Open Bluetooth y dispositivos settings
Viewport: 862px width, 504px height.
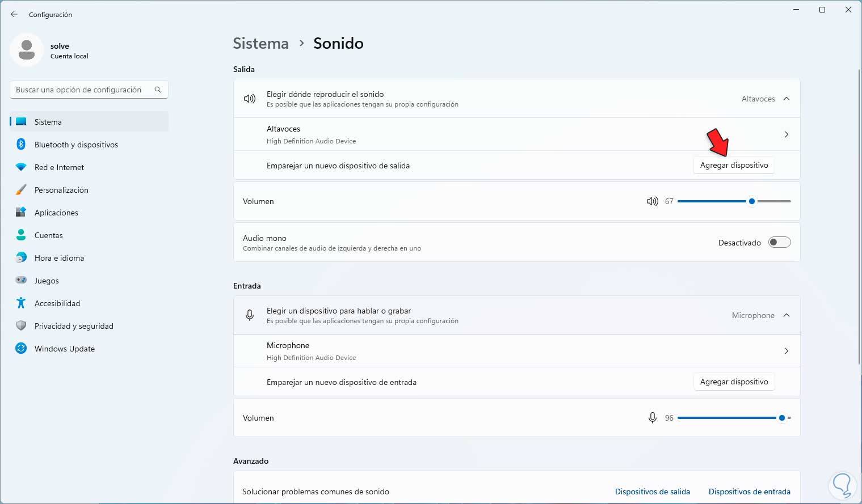(x=76, y=145)
